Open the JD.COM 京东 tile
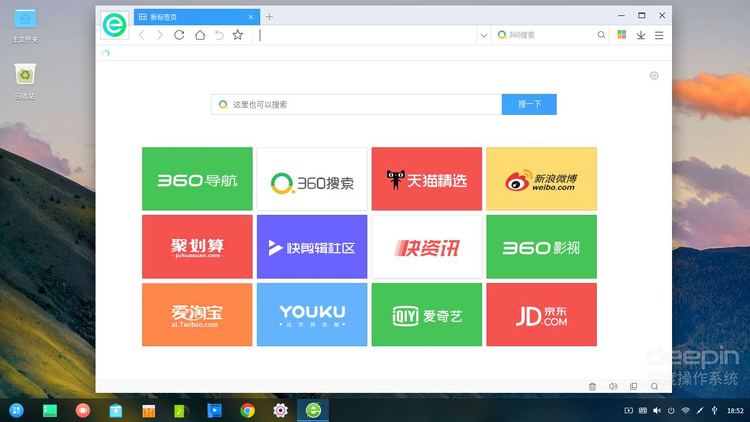This screenshot has height=422, width=750. (x=541, y=314)
